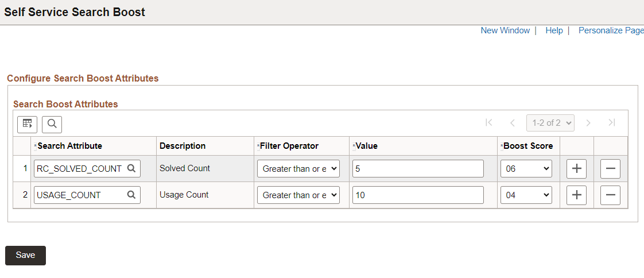
Task: Click the Search Boost Attributes grid title
Action: click(x=65, y=104)
